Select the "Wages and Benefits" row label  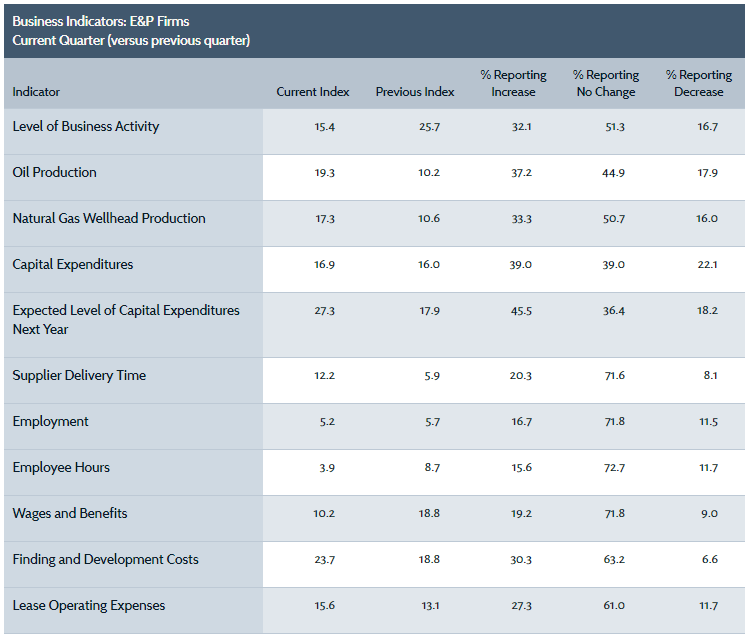(x=70, y=514)
